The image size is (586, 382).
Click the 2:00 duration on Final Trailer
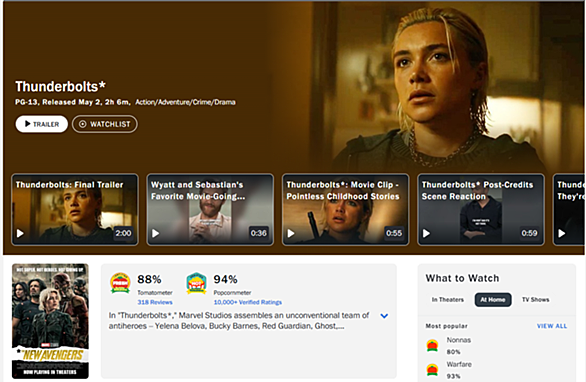click(123, 233)
